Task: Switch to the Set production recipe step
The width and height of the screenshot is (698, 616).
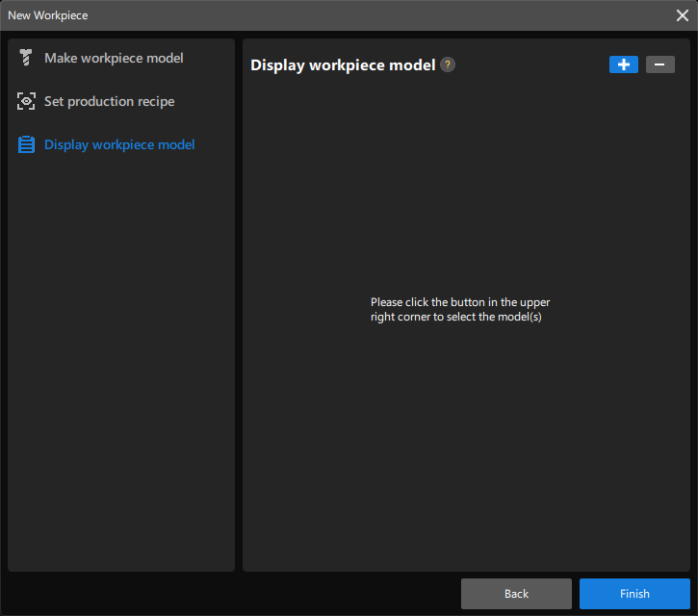Action: coord(109,101)
